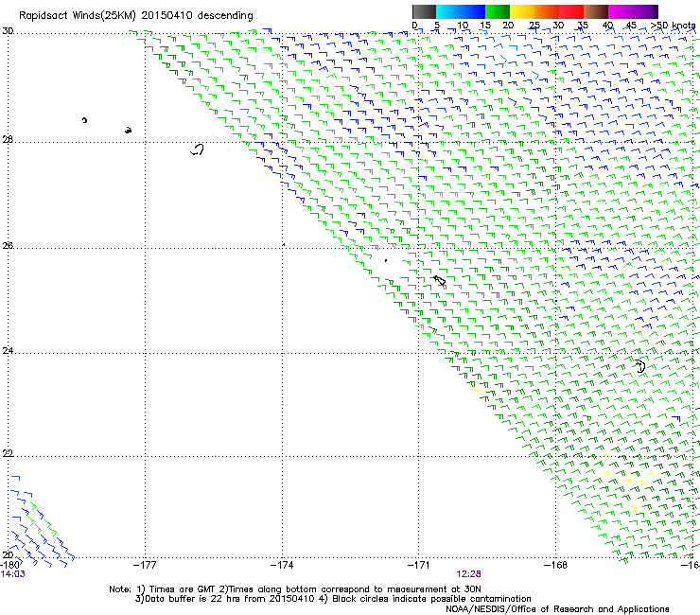
Task: Click the purple time label '14:03'
Action: tap(13, 574)
